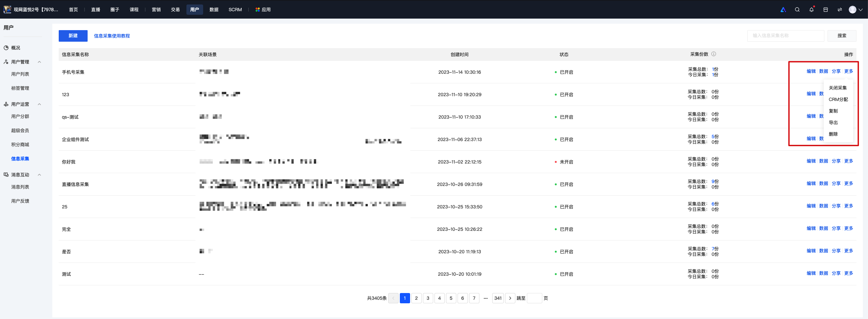Open 积分商城 in the sidebar
The width and height of the screenshot is (868, 319).
[x=20, y=145]
